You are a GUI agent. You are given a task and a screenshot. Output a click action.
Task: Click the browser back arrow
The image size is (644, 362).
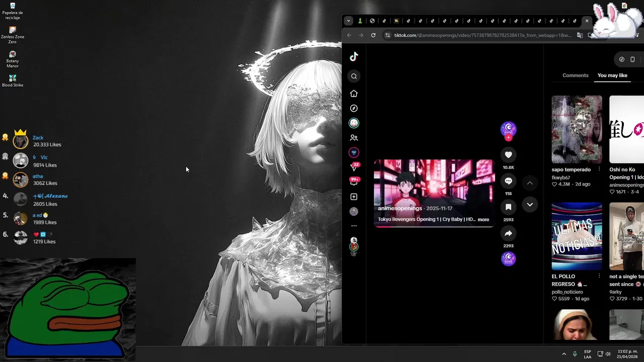click(x=349, y=35)
